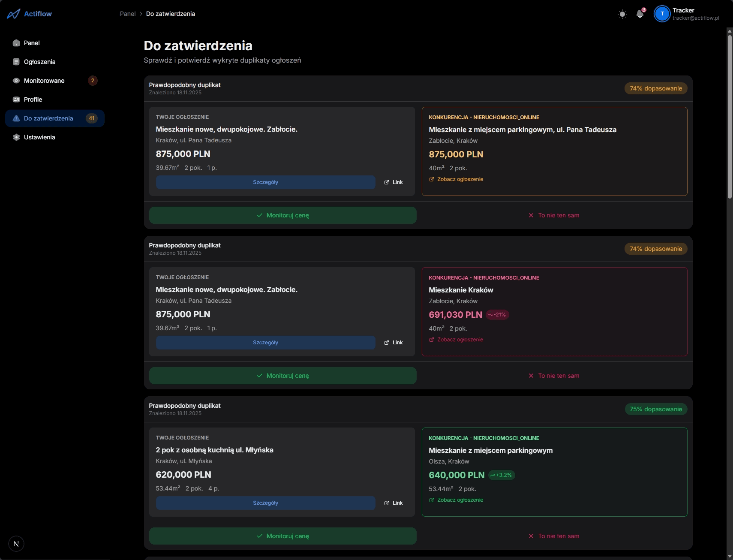Open the Panel dashboard icon in sidebar

click(x=16, y=43)
